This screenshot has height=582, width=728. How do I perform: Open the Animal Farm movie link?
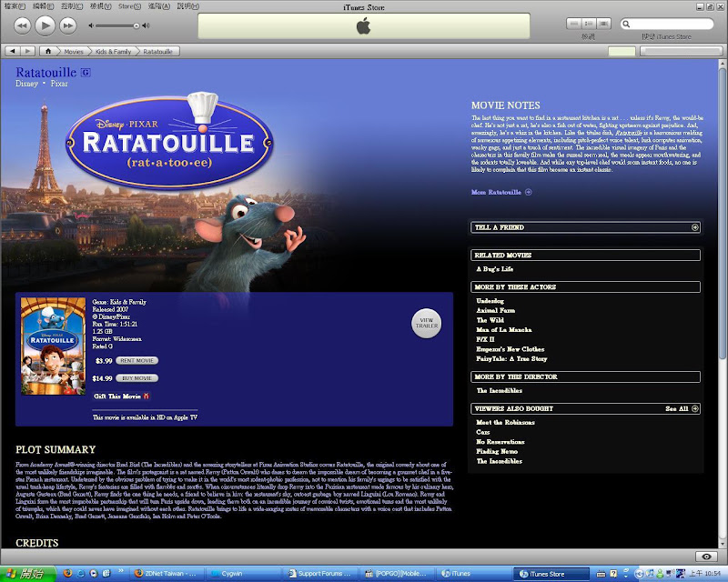click(x=495, y=310)
